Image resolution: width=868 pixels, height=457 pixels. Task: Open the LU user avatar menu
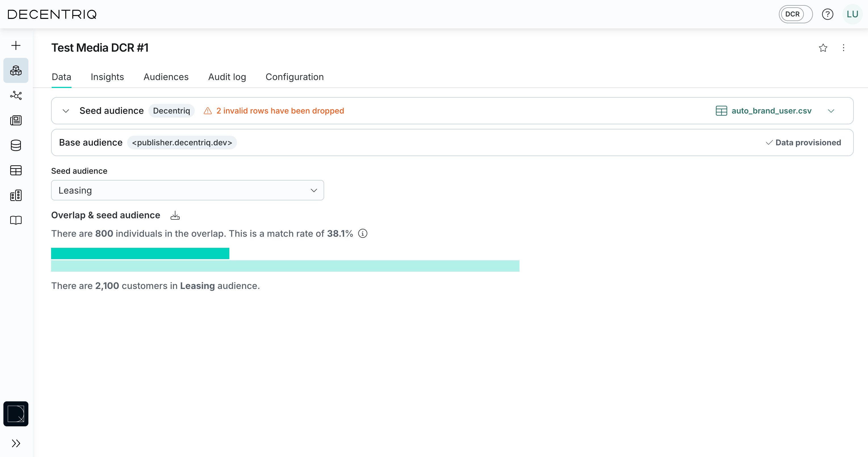coord(852,14)
